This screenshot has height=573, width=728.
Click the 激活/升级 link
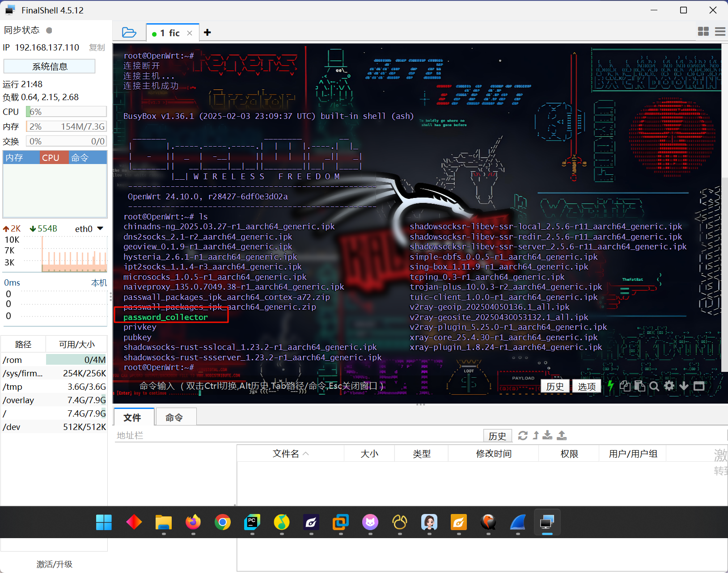[54, 564]
